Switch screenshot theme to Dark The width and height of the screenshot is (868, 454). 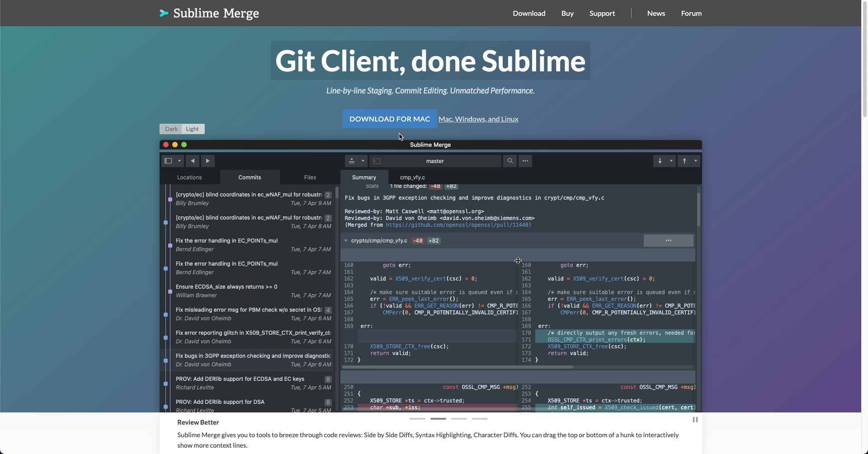[171, 129]
